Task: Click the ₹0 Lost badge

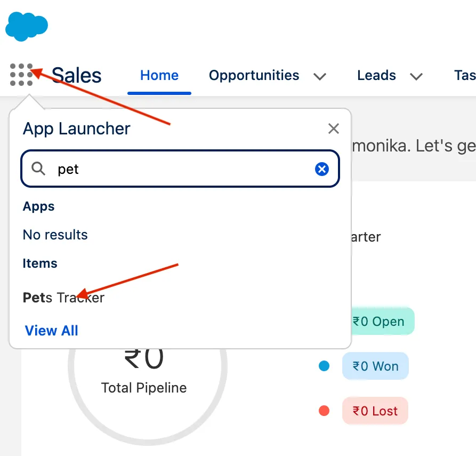Action: tap(375, 411)
